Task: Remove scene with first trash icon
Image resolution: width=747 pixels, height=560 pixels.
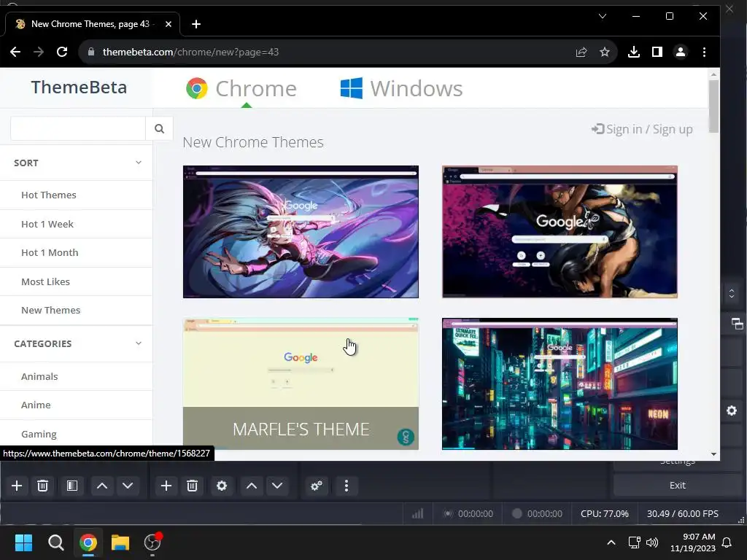Action: pos(42,486)
